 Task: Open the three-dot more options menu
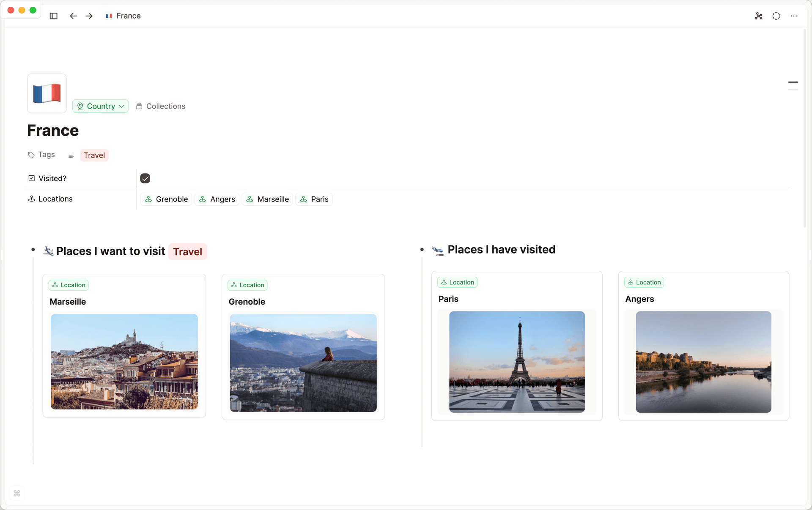794,16
